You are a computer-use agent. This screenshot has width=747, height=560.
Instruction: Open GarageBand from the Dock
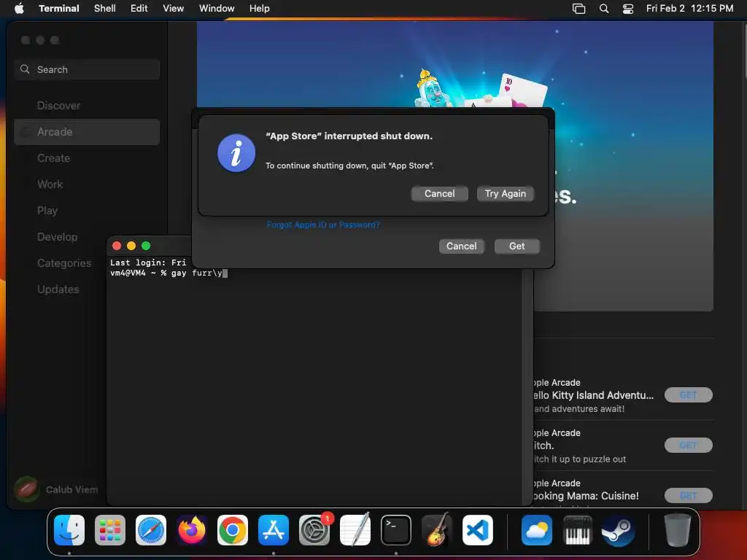tap(437, 530)
